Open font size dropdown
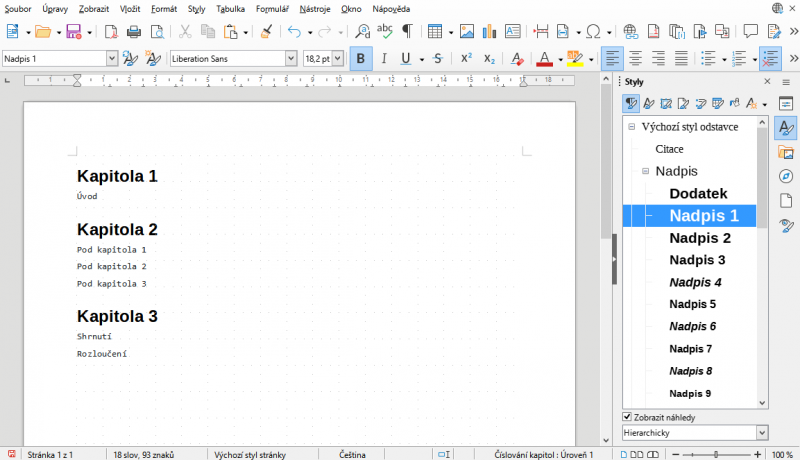This screenshot has height=460, width=800. coord(337,59)
